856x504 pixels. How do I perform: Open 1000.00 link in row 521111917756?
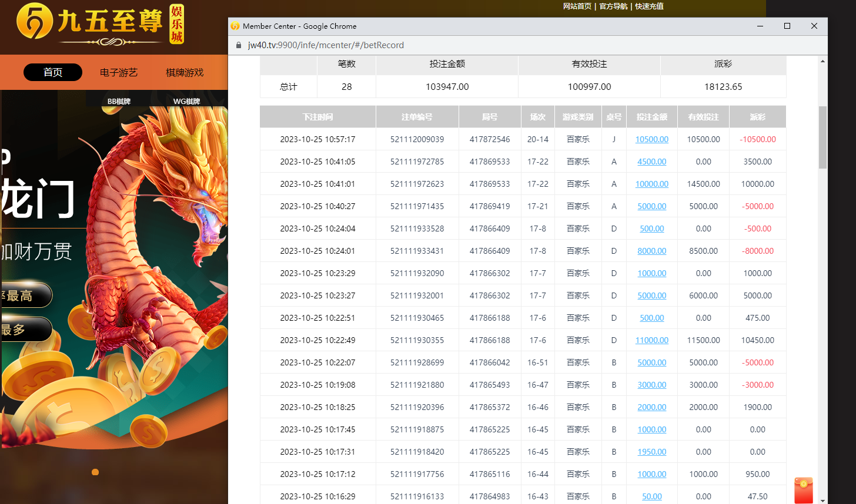pos(652,474)
